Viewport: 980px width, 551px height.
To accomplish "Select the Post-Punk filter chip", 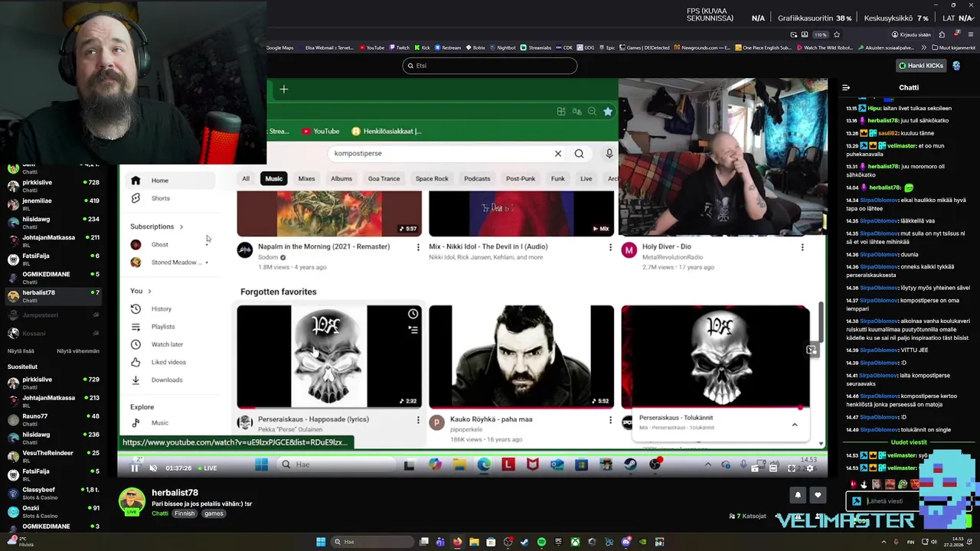I will 521,178.
